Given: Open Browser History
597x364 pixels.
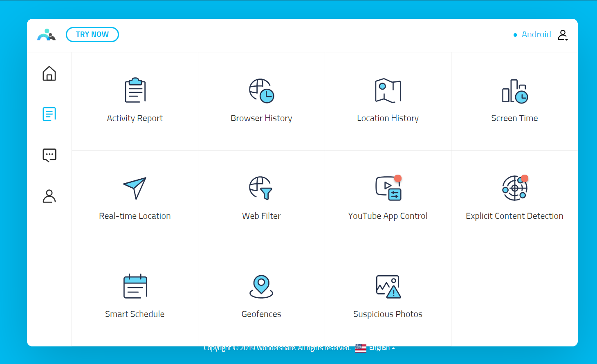Looking at the screenshot, I should [261, 101].
